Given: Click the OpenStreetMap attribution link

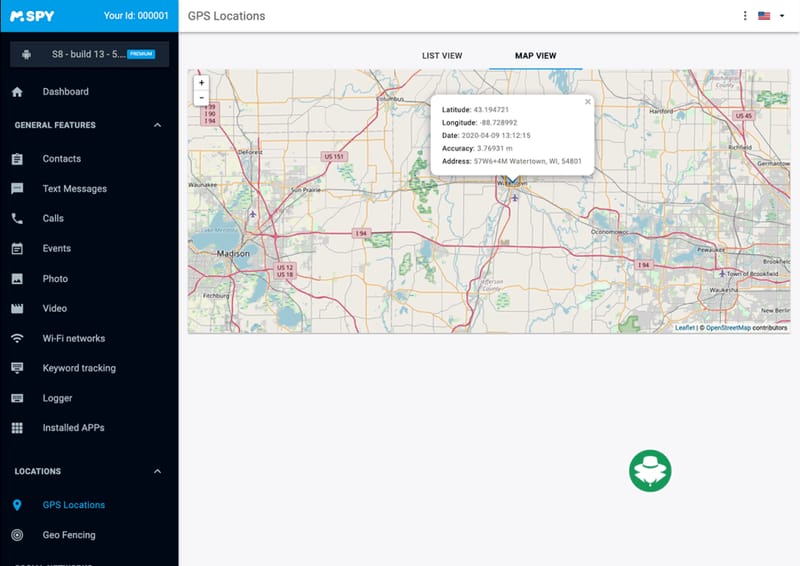Looking at the screenshot, I should tap(728, 328).
